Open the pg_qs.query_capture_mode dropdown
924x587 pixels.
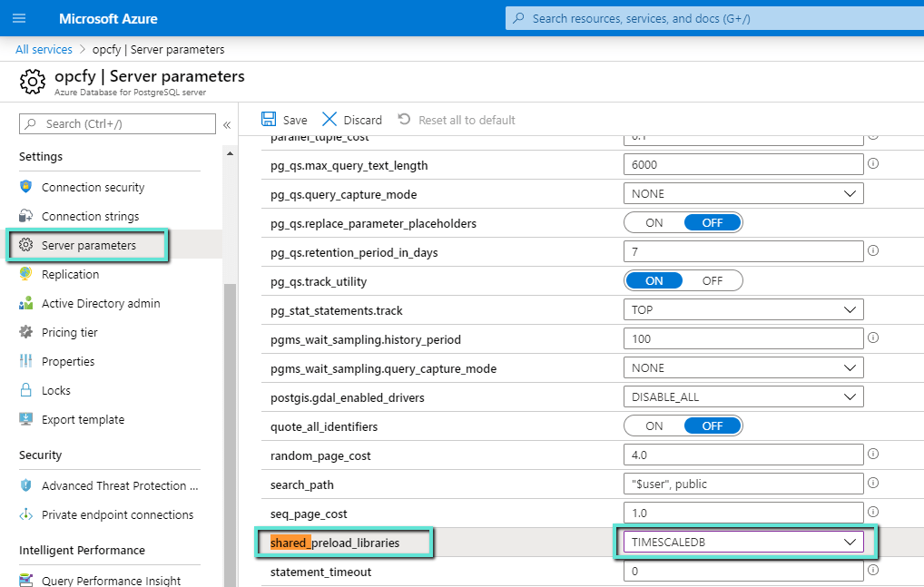click(850, 193)
